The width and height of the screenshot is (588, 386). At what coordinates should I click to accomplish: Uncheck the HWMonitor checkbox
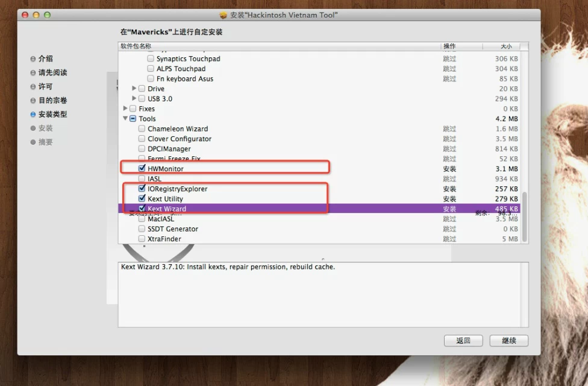pos(142,169)
